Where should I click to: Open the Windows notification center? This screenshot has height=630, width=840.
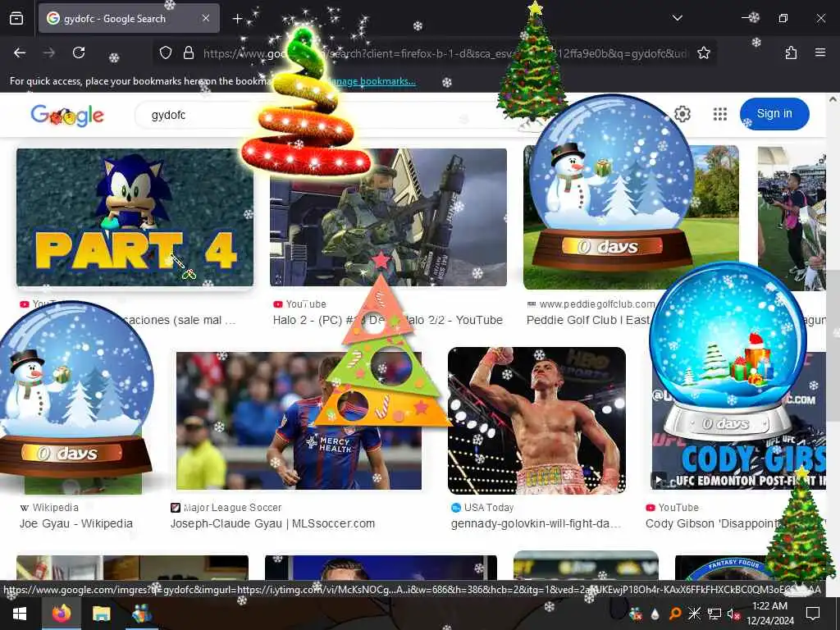pos(813,614)
